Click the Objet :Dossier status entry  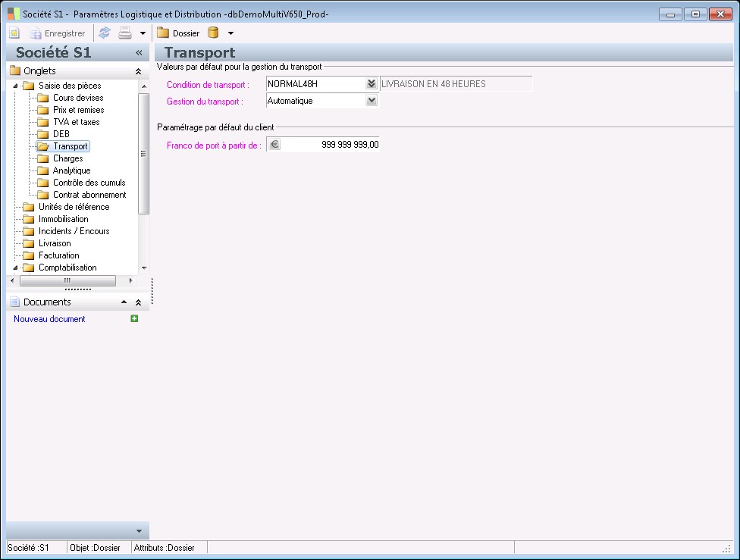click(x=95, y=548)
